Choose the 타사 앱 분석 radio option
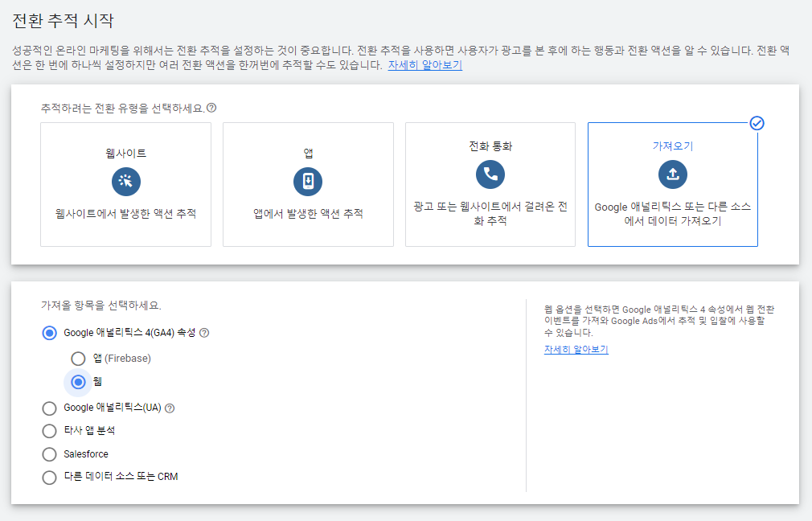The image size is (812, 521). [x=49, y=431]
